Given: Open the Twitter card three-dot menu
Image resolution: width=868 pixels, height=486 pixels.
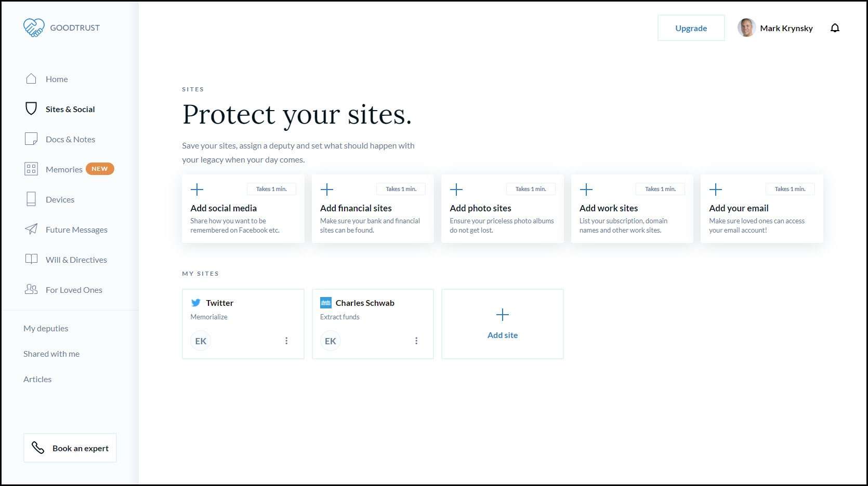Looking at the screenshot, I should [286, 341].
